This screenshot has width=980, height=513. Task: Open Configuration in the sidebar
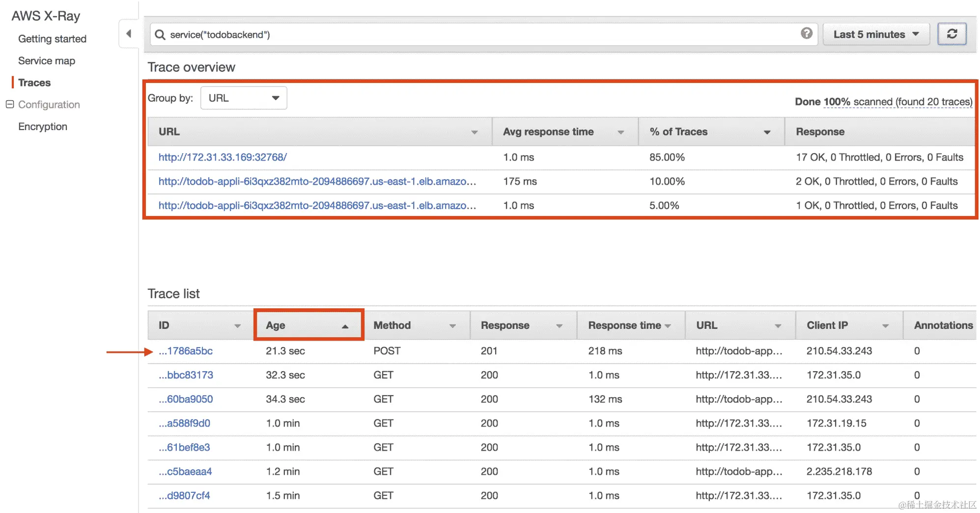click(x=49, y=105)
